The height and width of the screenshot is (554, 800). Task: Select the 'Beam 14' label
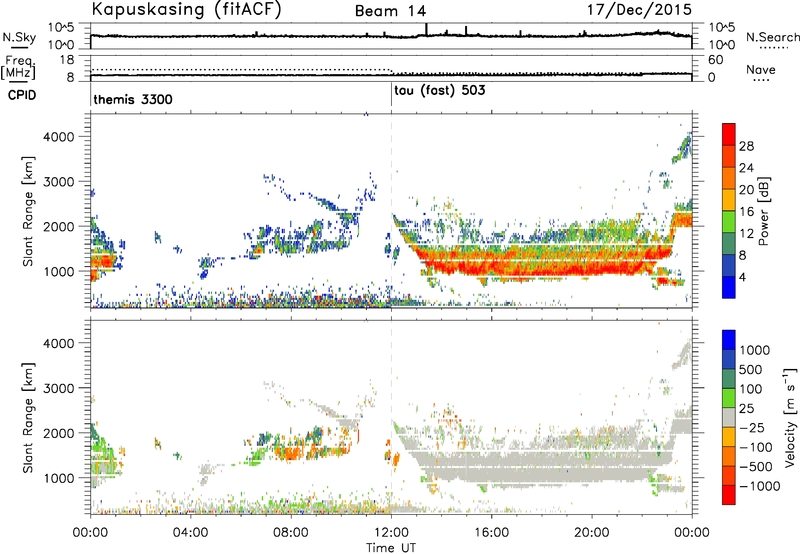pos(390,11)
